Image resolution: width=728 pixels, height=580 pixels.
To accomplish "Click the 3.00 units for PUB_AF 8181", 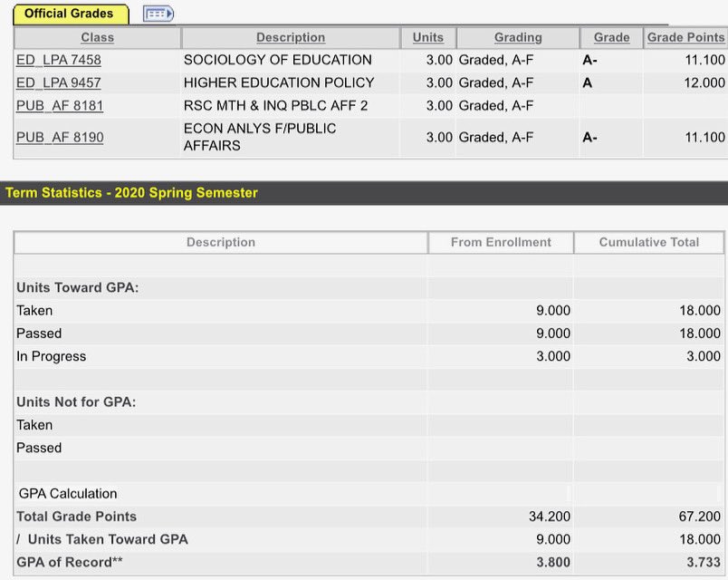I will (439, 106).
